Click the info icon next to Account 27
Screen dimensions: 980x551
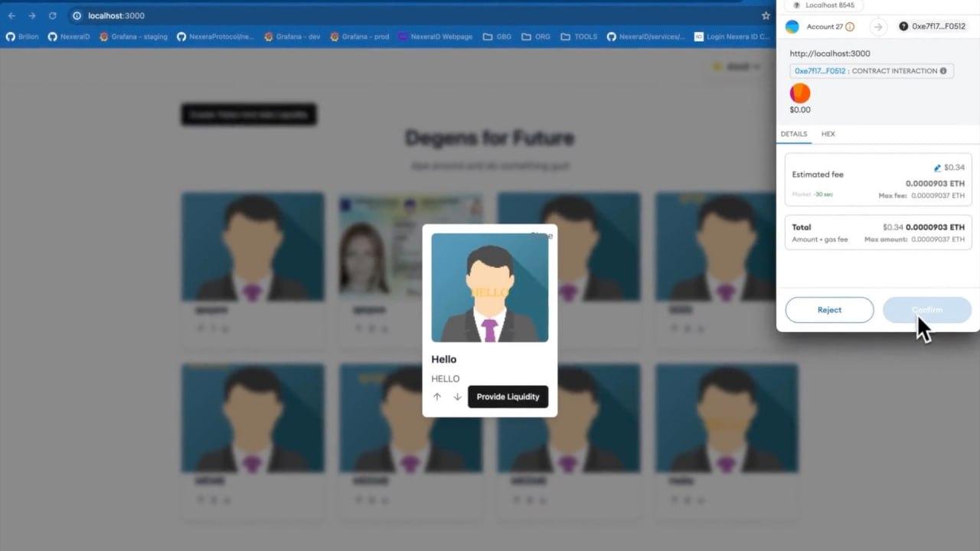(850, 27)
